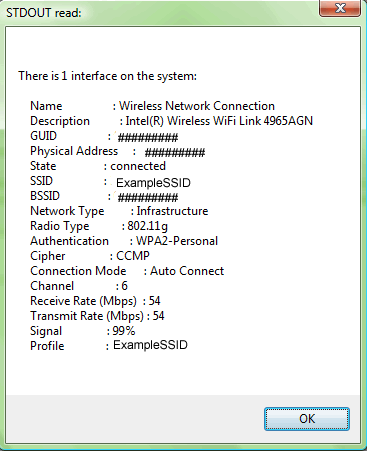This screenshot has height=451, width=367.
Task: Click the 'Connection Mode' label
Action: click(x=78, y=271)
